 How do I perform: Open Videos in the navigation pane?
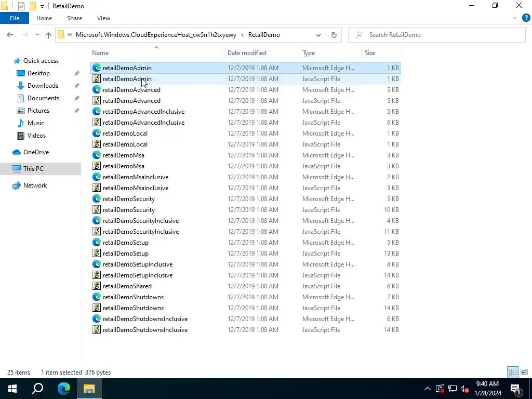pyautogui.click(x=36, y=136)
